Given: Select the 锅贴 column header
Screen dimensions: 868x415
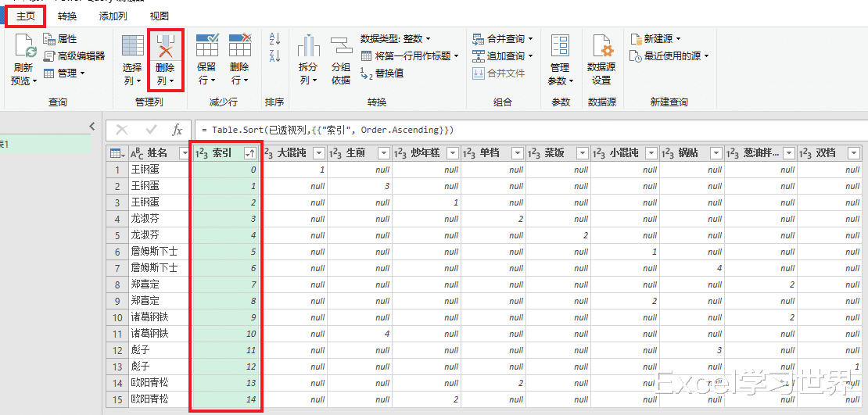Looking at the screenshot, I should tap(692, 153).
